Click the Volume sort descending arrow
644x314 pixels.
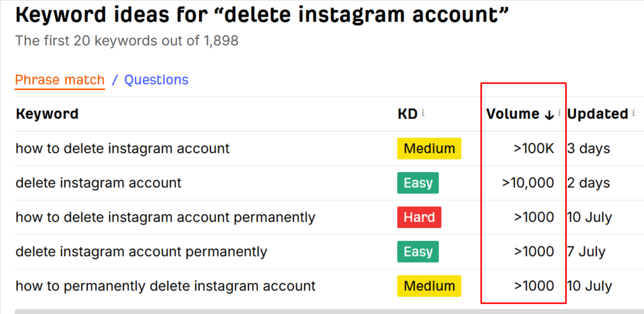pos(549,115)
